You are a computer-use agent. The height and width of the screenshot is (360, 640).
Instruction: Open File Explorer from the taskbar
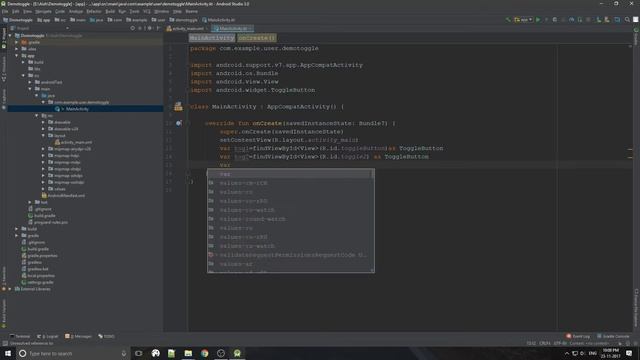[x=188, y=353]
